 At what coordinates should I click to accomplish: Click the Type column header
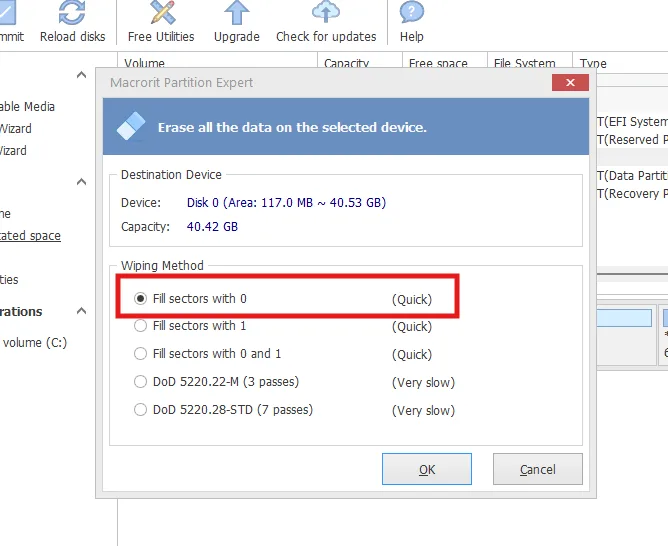click(x=620, y=63)
